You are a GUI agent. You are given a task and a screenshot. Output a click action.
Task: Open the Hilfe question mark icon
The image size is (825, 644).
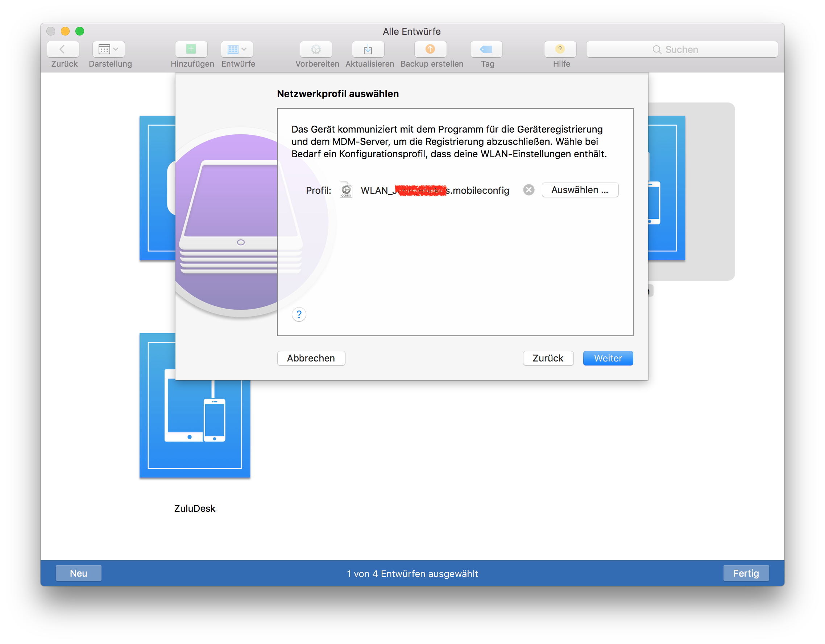click(x=560, y=50)
